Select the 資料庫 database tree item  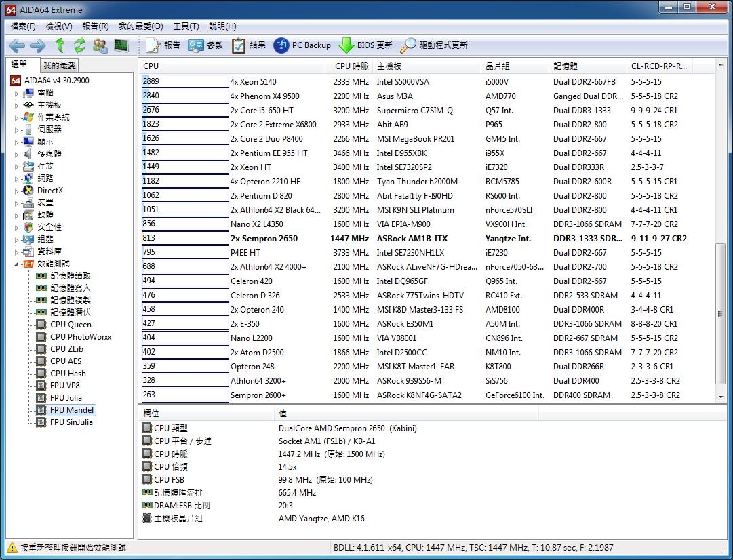point(49,252)
